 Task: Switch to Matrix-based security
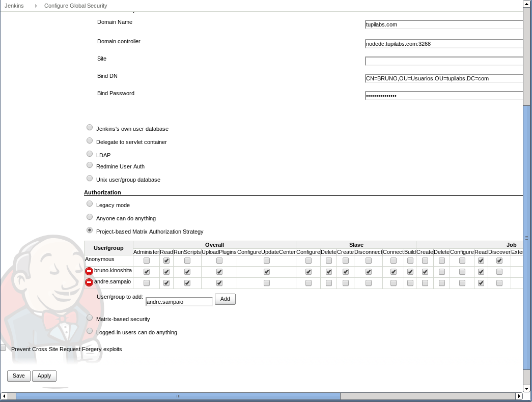click(x=90, y=317)
